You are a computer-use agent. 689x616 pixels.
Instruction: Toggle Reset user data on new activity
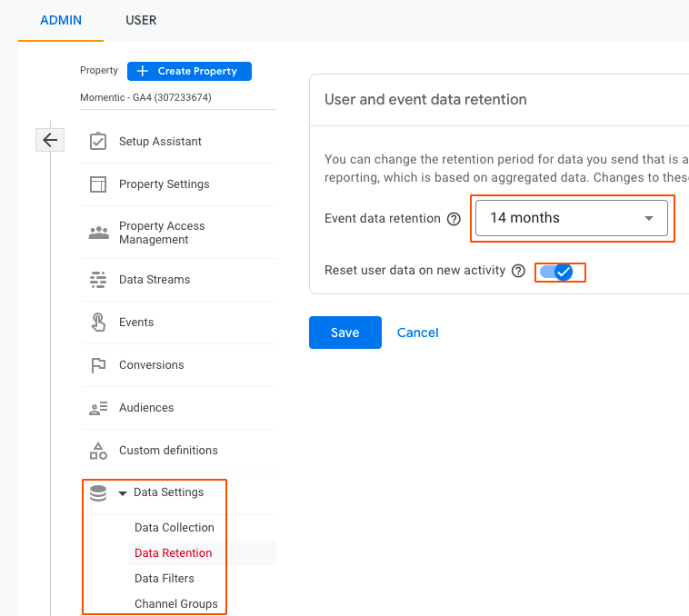(x=556, y=272)
